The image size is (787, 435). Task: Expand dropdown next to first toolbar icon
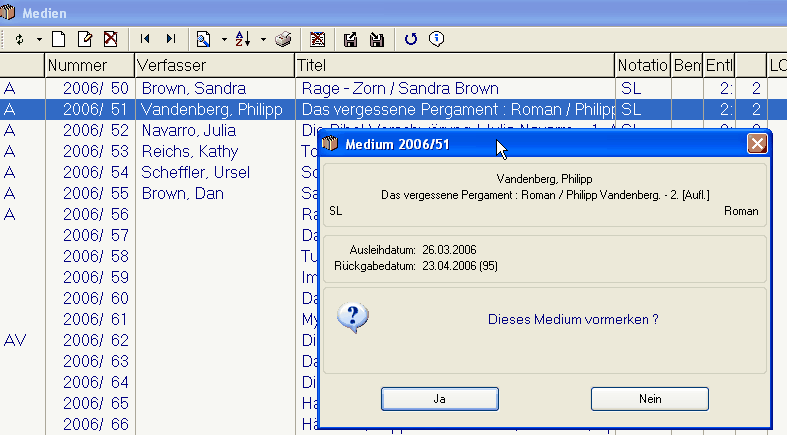tap(39, 40)
